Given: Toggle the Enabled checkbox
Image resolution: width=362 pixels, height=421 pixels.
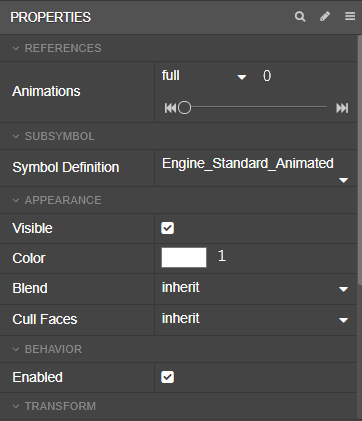Looking at the screenshot, I should [x=167, y=377].
